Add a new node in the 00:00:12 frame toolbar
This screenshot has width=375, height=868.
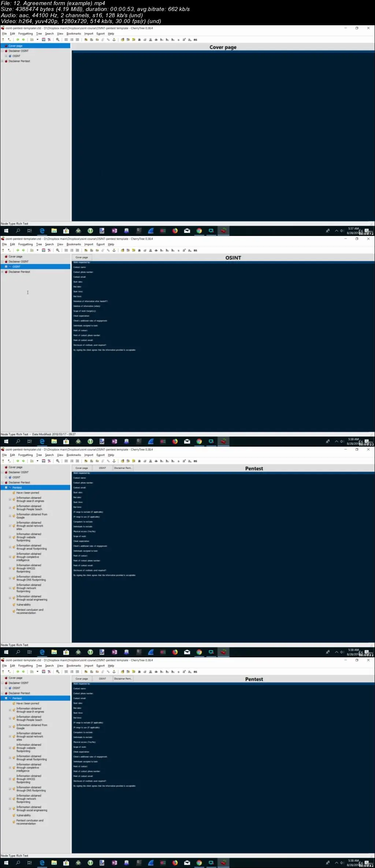coord(3,40)
